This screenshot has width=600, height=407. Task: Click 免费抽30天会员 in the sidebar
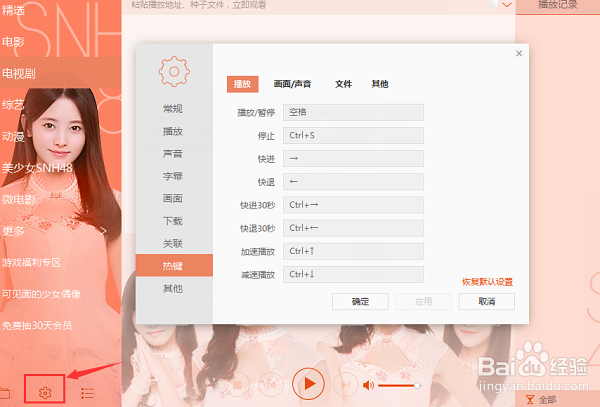(37, 326)
